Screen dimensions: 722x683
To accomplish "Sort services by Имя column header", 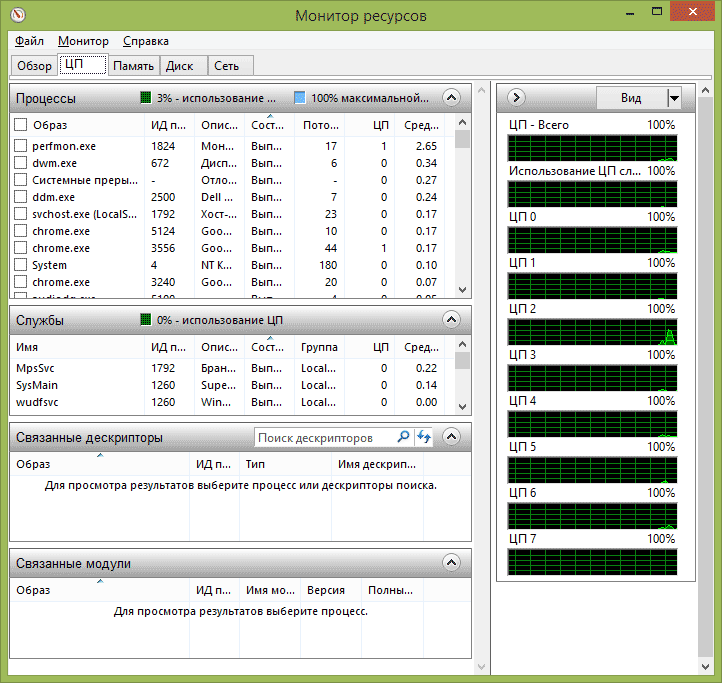I will coord(77,347).
